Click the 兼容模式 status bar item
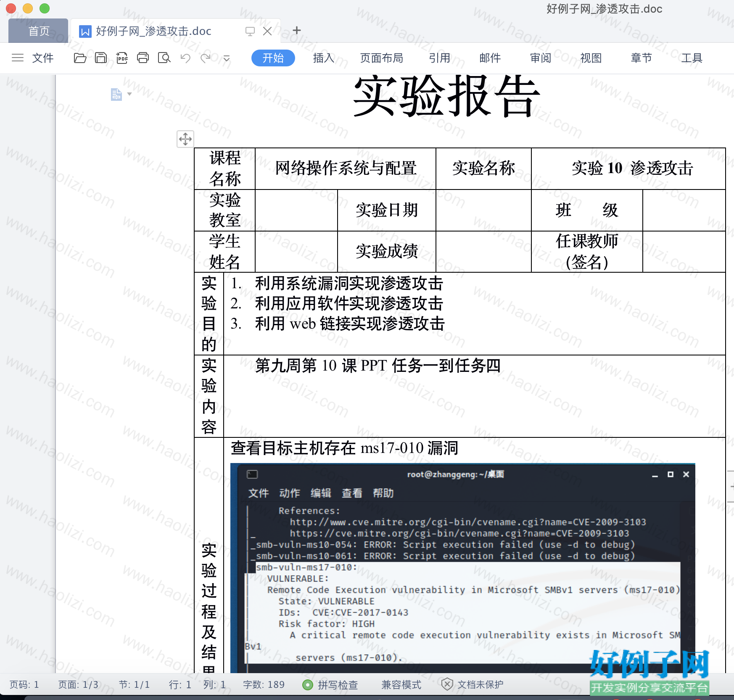 point(401,685)
